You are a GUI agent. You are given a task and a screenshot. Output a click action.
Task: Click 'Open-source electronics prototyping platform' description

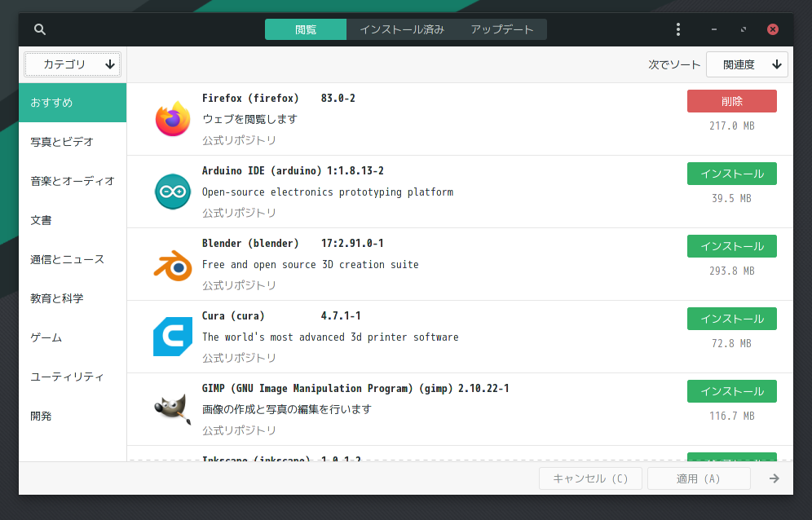click(328, 192)
